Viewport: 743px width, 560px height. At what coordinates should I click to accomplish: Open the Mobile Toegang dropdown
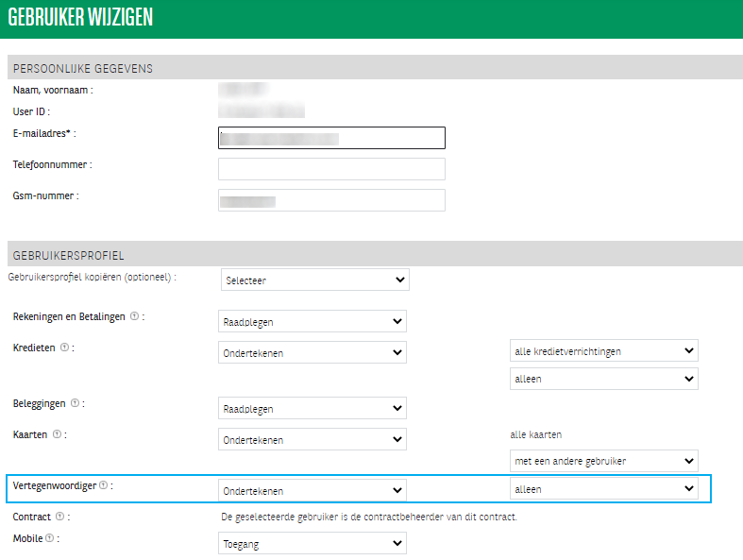coord(312,544)
